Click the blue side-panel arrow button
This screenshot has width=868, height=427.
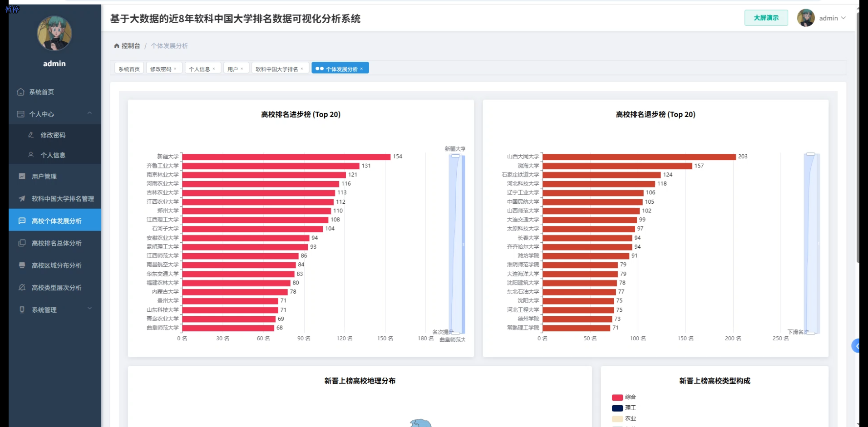click(856, 346)
